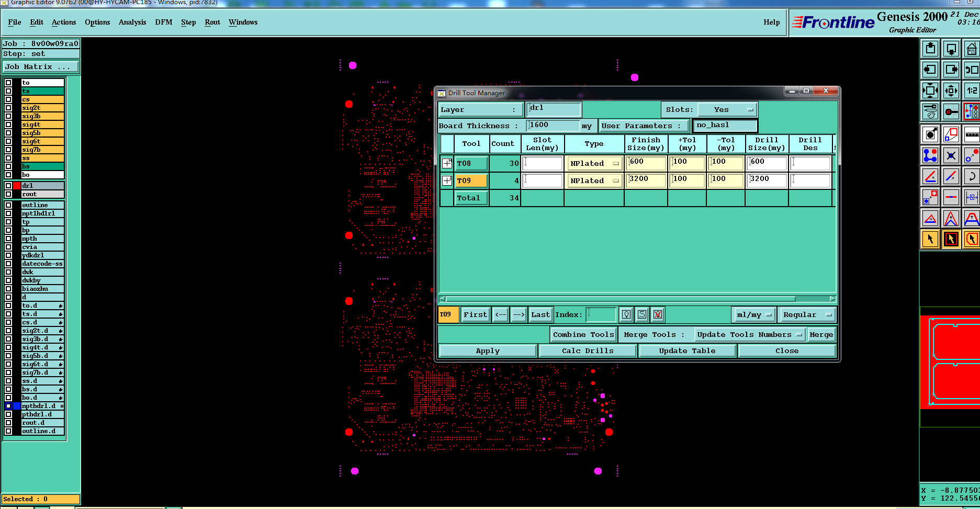
Task: Click the red X clear icon beside Index
Action: pos(658,314)
